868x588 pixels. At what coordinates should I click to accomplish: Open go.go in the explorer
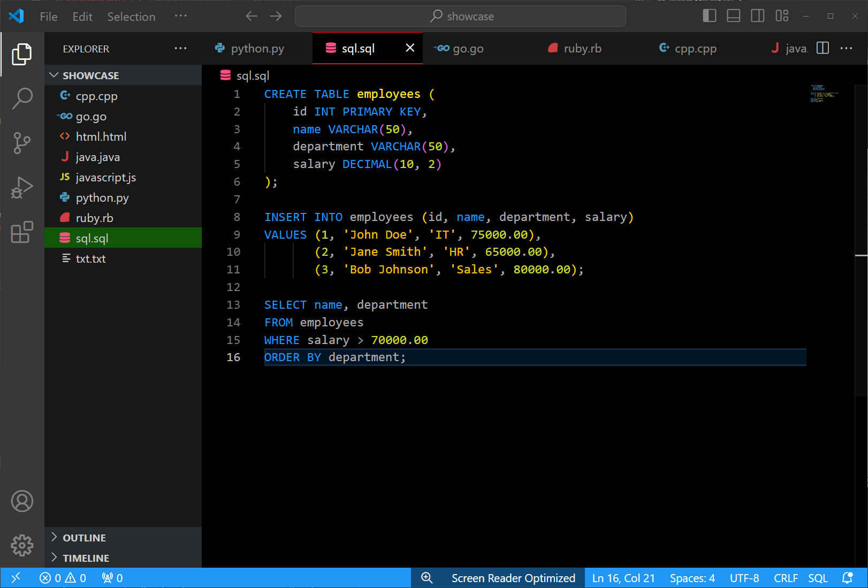123,116
